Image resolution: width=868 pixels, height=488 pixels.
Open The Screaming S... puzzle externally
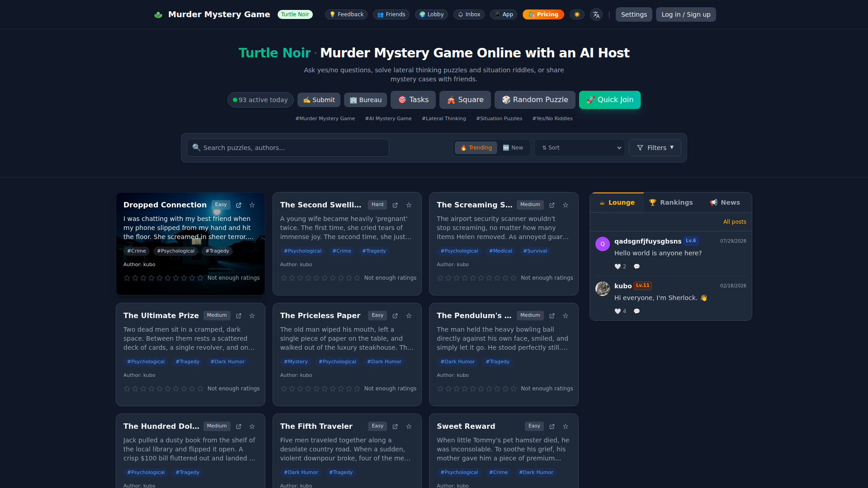[552, 205]
